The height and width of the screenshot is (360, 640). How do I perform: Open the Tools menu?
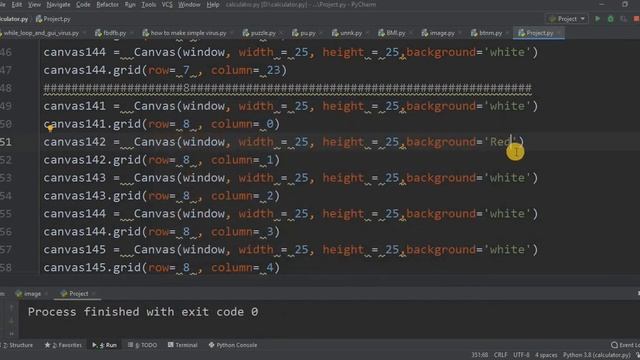pyautogui.click(x=149, y=4)
